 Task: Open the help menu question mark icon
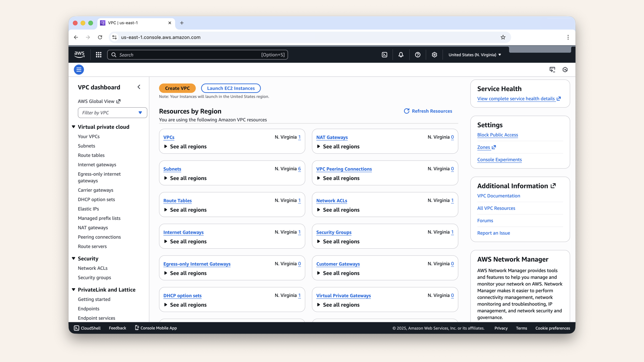(418, 54)
